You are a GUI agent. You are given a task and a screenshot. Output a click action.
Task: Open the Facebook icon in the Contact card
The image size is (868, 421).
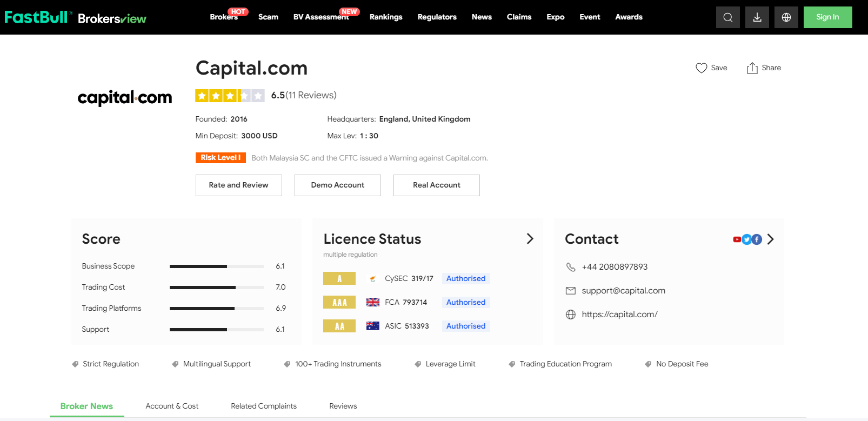[757, 239]
